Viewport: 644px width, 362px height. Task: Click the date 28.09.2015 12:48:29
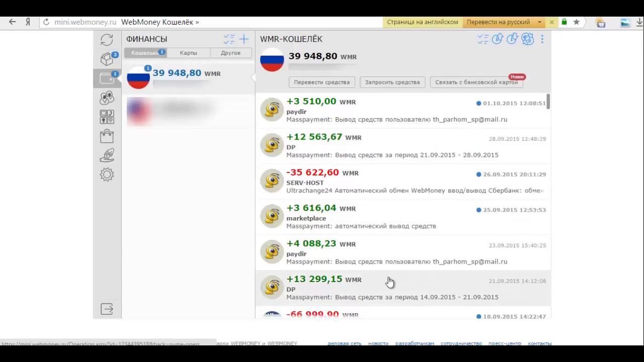coord(517,139)
